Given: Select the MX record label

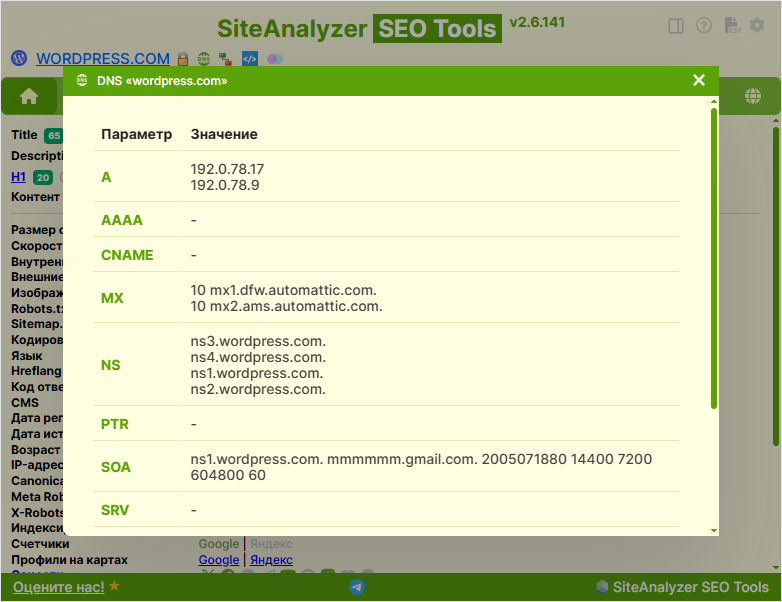Looking at the screenshot, I should point(112,298).
